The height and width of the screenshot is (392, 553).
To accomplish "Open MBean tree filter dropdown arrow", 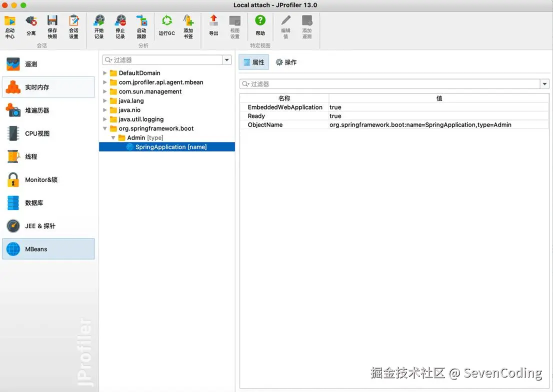I will click(x=227, y=60).
